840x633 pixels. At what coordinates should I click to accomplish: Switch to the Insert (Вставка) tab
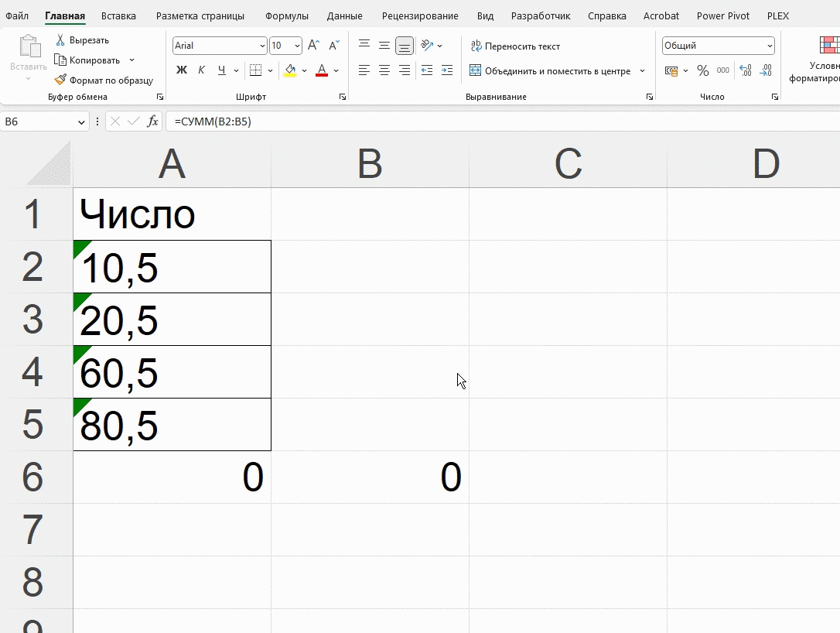118,16
